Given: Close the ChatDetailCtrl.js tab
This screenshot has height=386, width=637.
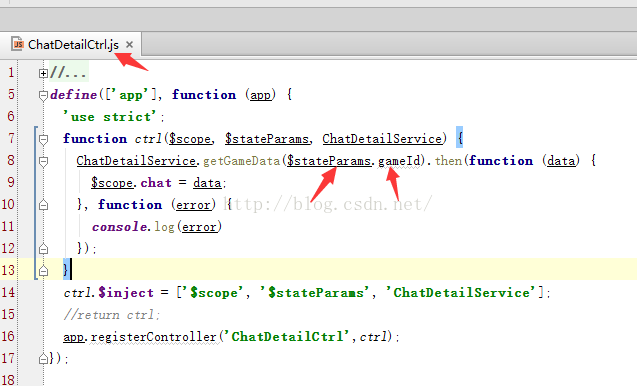Looking at the screenshot, I should point(129,44).
